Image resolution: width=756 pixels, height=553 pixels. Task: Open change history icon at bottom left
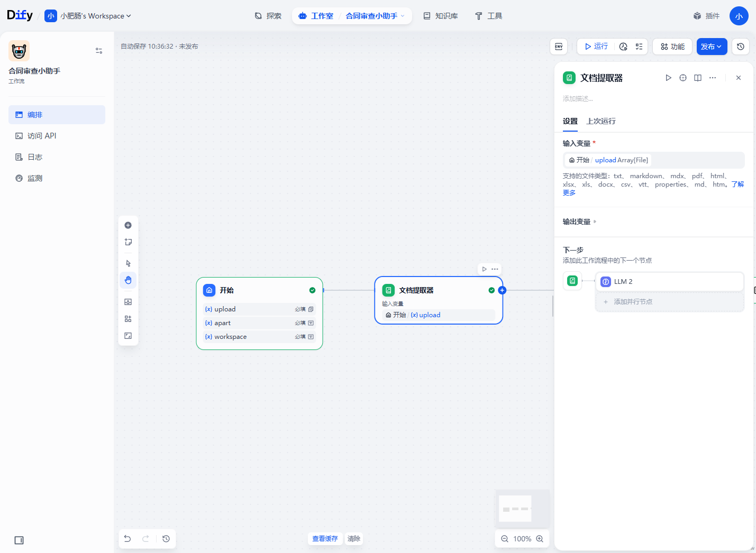(x=166, y=539)
